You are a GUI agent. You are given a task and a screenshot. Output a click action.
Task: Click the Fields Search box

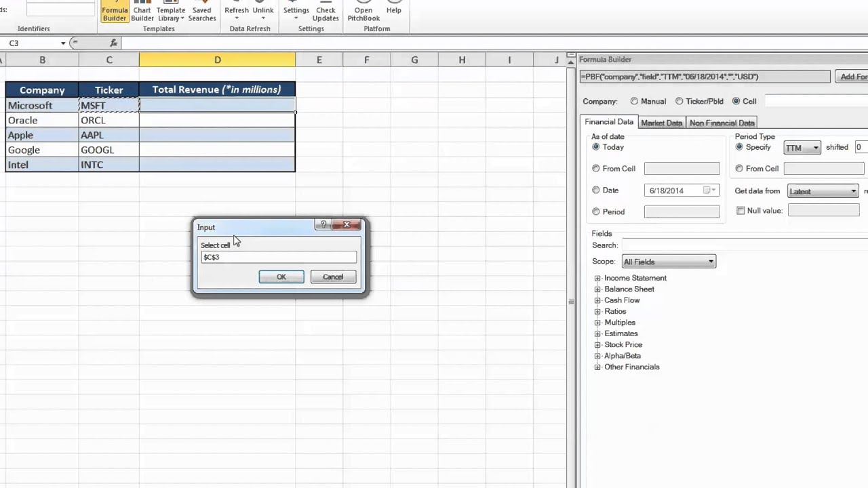pos(745,245)
